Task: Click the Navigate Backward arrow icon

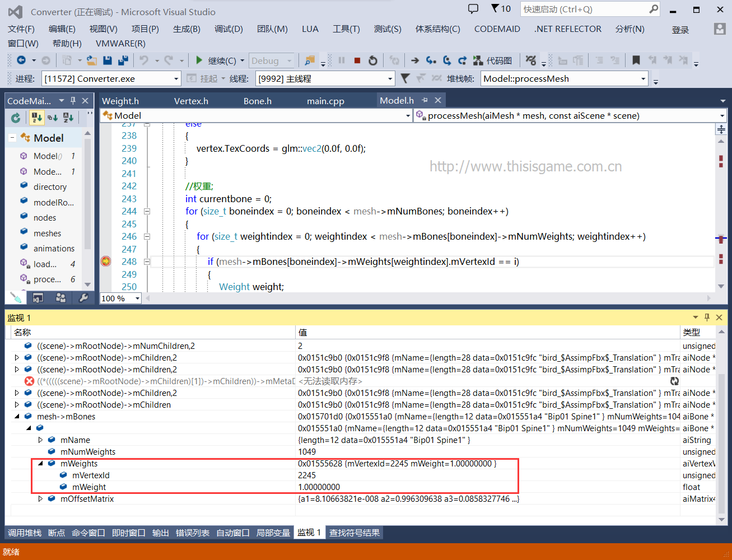Action: click(21, 60)
